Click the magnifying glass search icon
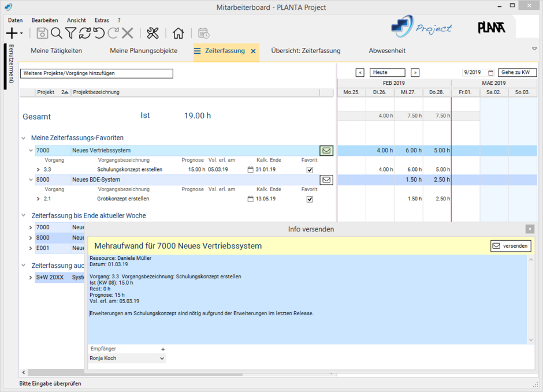Screen dimensions: 543x392 pyautogui.click(x=56, y=33)
